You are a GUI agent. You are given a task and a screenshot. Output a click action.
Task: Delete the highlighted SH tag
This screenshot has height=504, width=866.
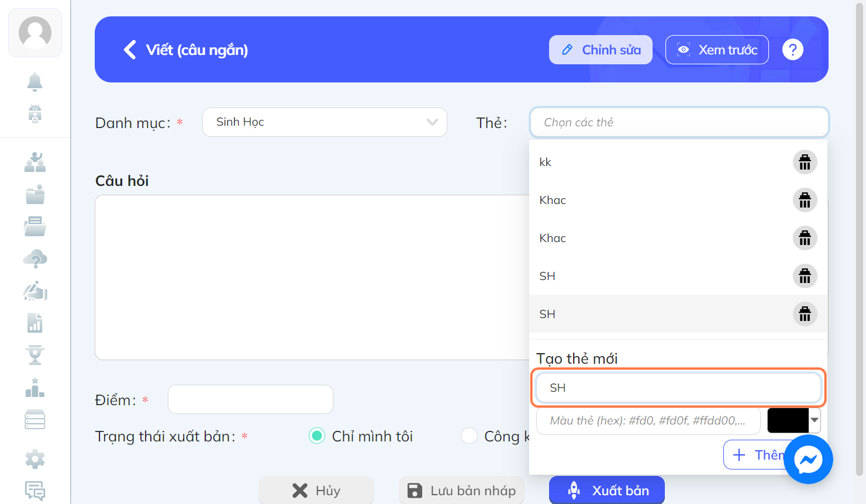(805, 314)
